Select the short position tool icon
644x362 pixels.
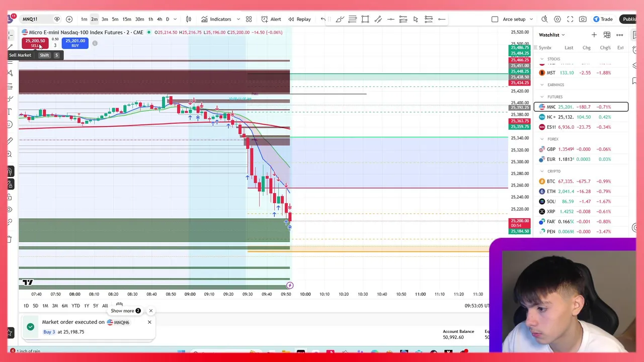[x=429, y=19]
